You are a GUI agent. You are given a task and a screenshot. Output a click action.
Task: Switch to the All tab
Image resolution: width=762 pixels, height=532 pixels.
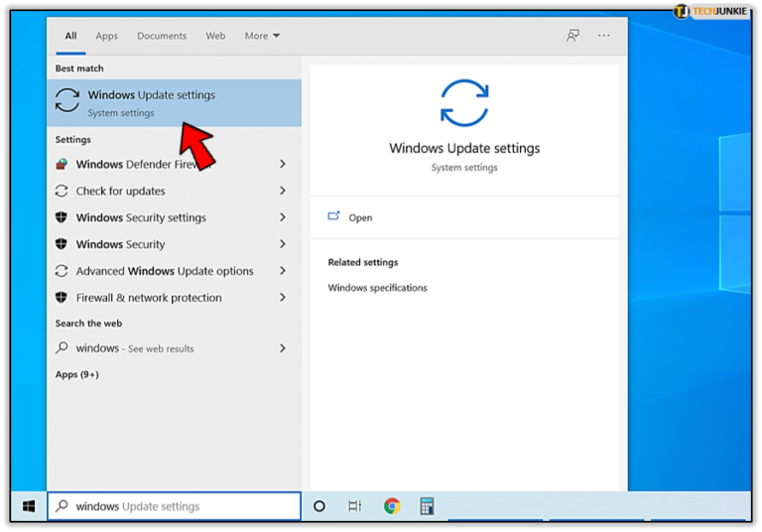click(x=70, y=36)
